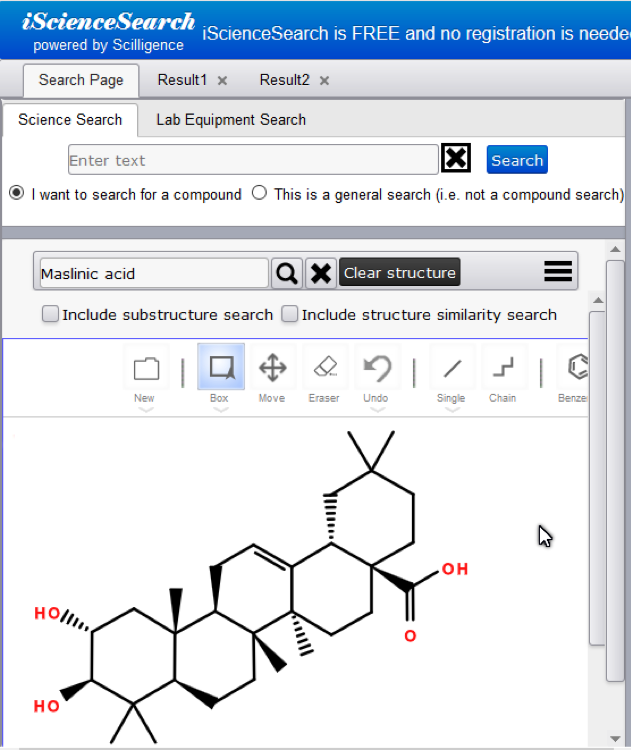Viewport: 631px width, 750px height.
Task: Expand the New tool dropdown arrow
Action: point(145,410)
